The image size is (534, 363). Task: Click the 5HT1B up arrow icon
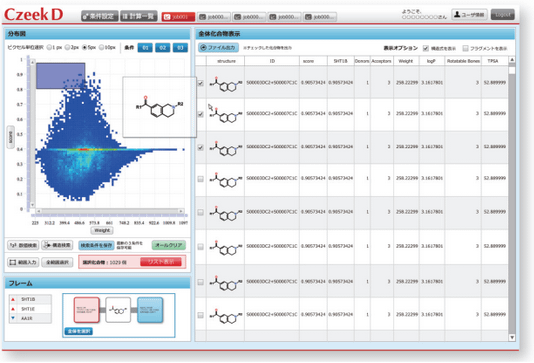tap(13, 299)
